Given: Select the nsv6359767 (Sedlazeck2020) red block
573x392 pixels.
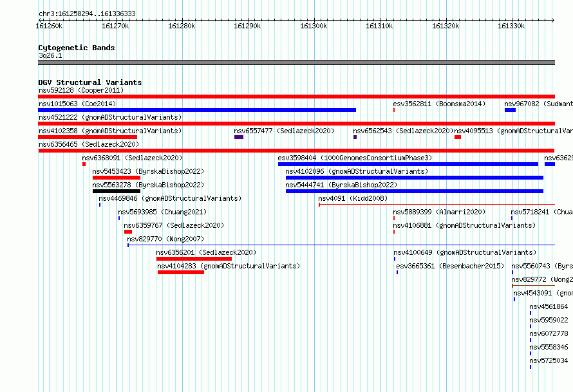Looking at the screenshot, I should click(128, 232).
